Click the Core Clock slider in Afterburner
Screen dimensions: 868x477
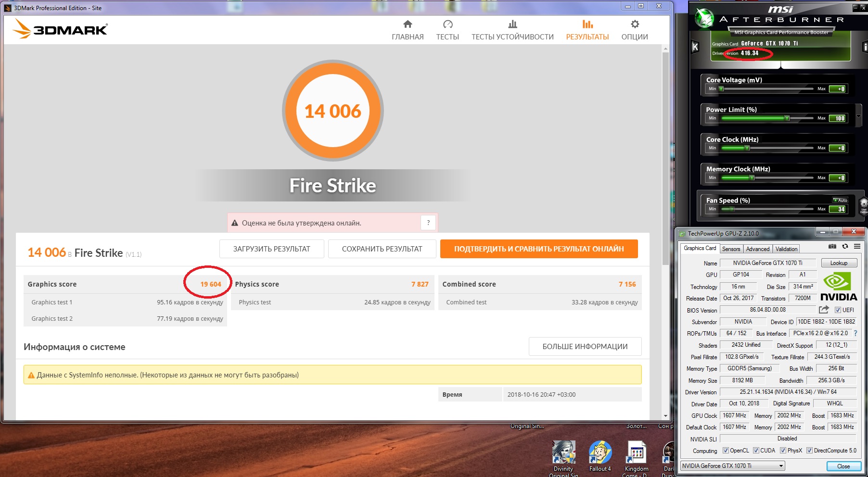(767, 148)
